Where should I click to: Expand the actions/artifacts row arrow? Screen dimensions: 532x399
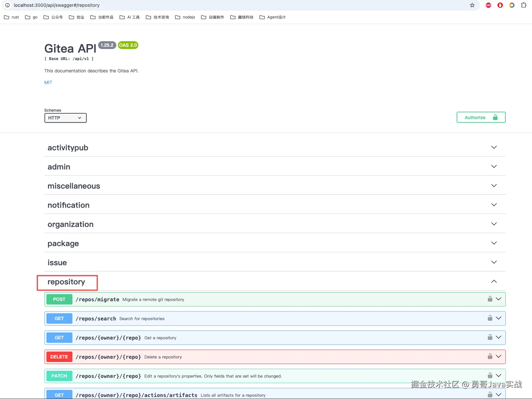coord(499,395)
